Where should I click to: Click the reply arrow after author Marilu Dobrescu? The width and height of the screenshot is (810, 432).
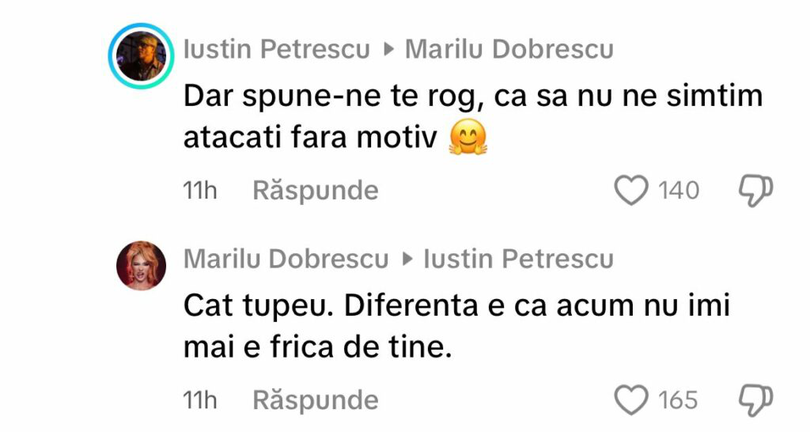coord(406,260)
